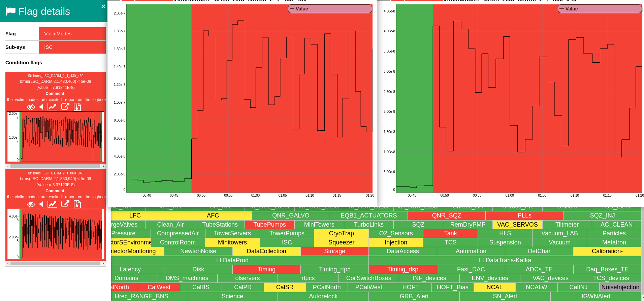The height and width of the screenshot is (301, 644).
Task: Open the Tiltmeter cell
Action: tap(567, 225)
